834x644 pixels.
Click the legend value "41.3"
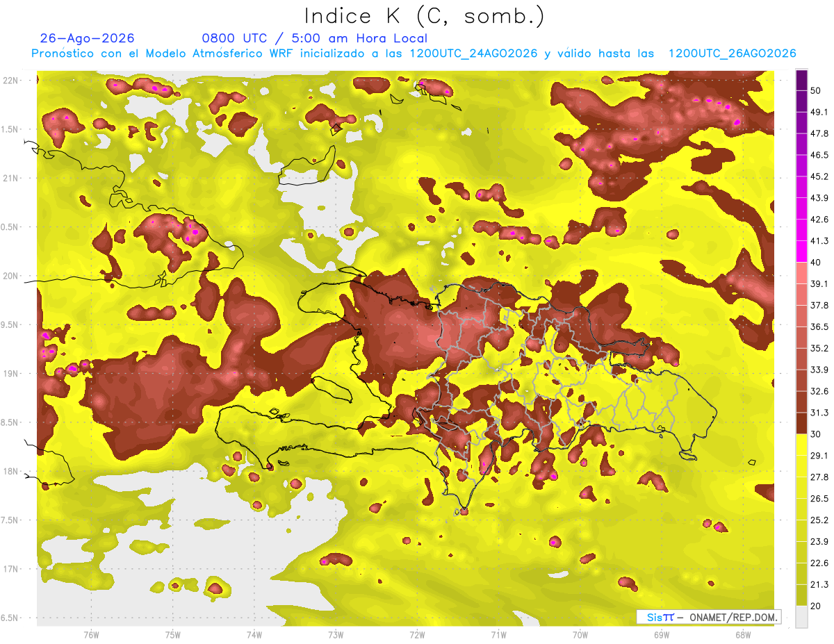pyautogui.click(x=820, y=241)
